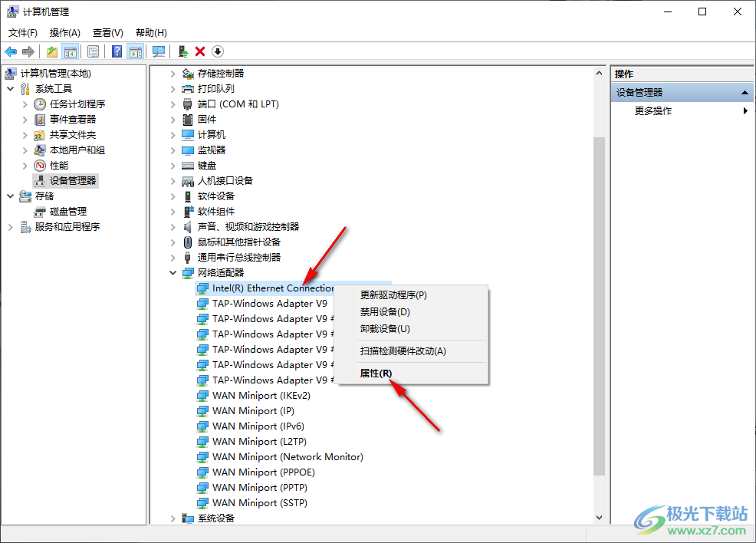Select 声音、视频和游戏控制器 category
The width and height of the screenshot is (756, 543).
[248, 227]
